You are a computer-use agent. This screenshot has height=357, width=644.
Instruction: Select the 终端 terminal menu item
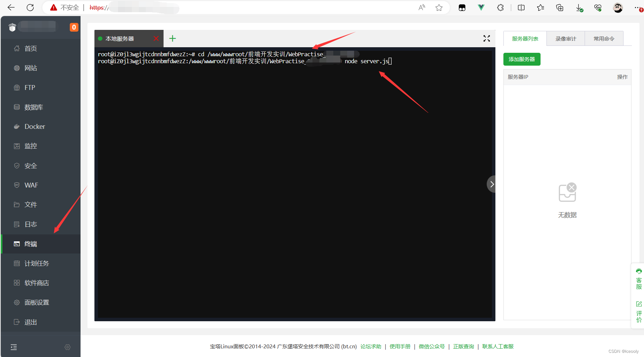coord(41,244)
